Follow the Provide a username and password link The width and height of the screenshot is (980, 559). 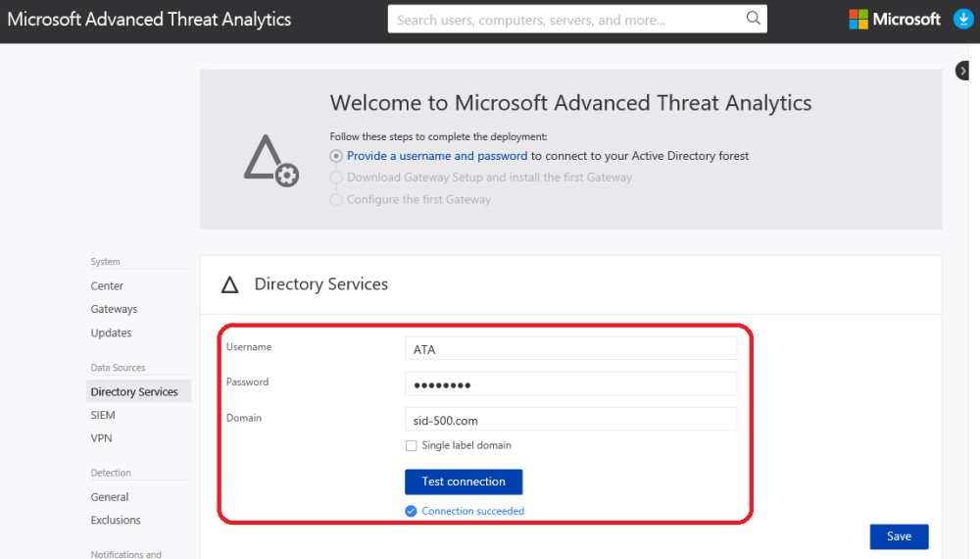pyautogui.click(x=437, y=156)
